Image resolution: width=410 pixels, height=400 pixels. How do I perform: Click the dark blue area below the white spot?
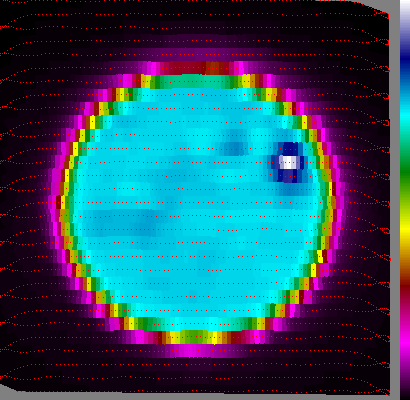point(287,176)
